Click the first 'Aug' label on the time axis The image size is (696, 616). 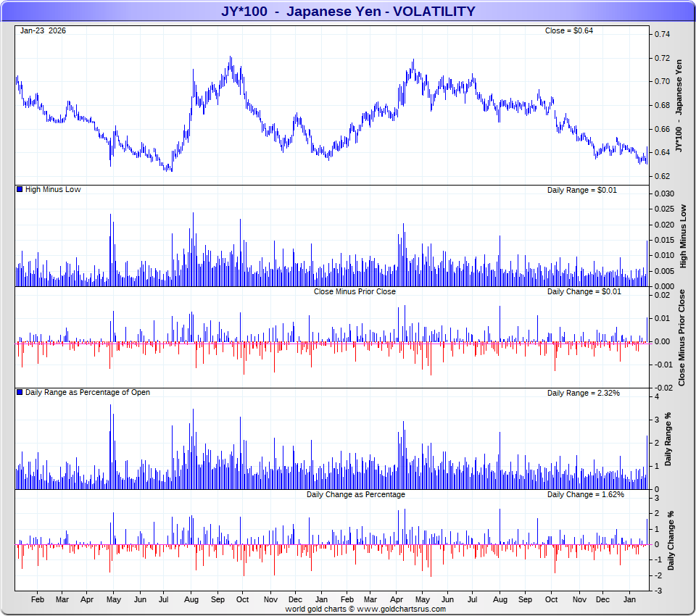coord(191,599)
